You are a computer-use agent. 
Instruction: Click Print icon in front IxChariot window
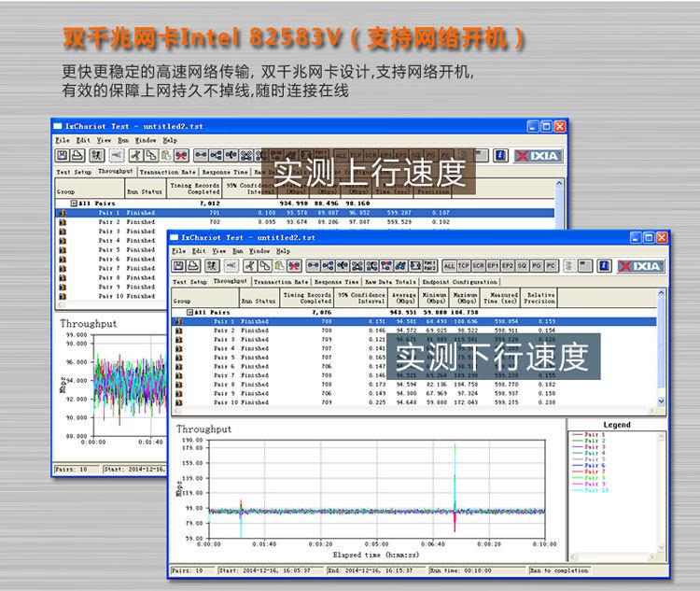pyautogui.click(x=193, y=266)
